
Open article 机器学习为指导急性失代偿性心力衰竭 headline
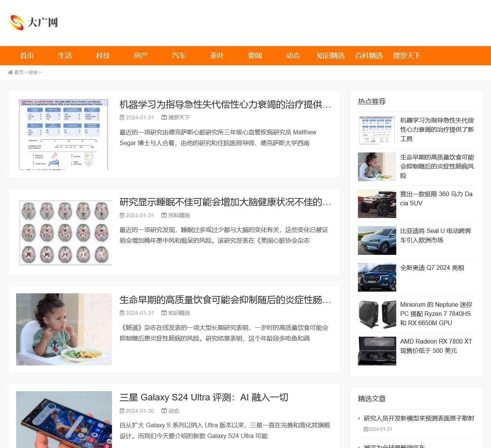(225, 104)
